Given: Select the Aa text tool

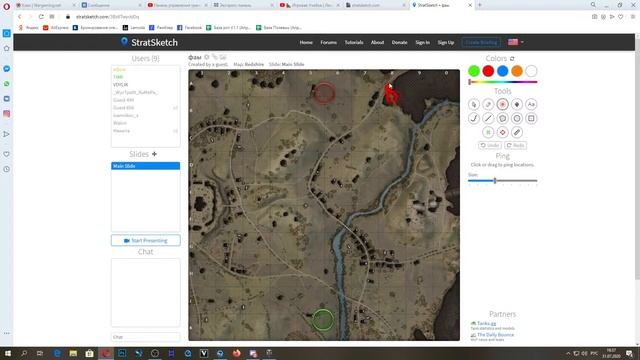Looking at the screenshot, I should pyautogui.click(x=531, y=104).
